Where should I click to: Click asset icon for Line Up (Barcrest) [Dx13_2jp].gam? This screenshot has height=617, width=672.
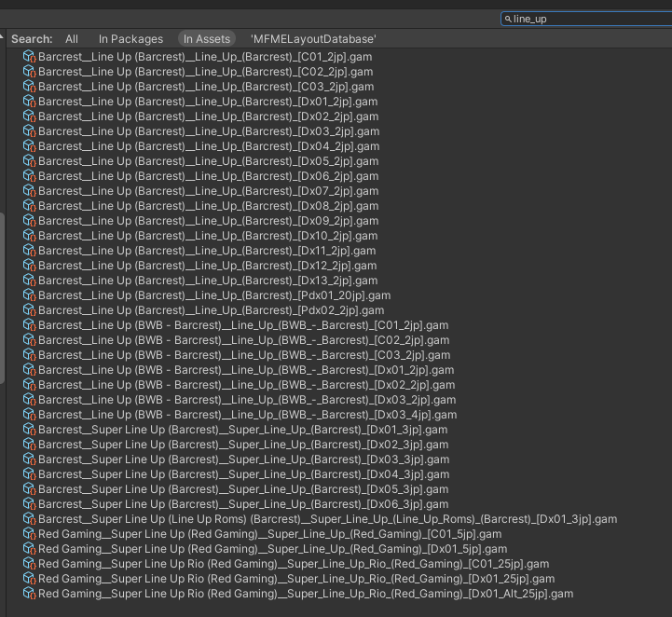coord(29,281)
